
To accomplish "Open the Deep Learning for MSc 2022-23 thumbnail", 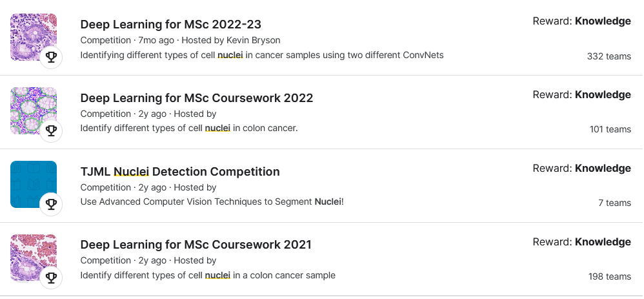I will (34, 37).
